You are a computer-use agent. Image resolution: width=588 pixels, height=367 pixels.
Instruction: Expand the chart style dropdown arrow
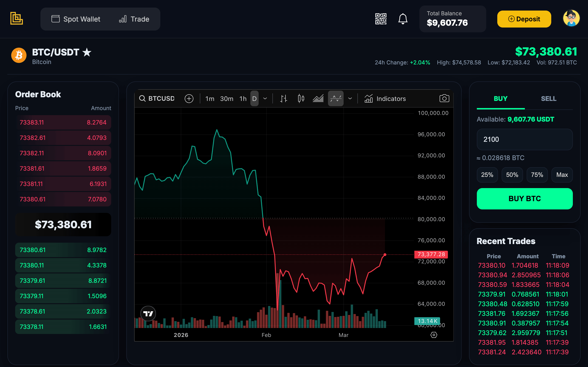(x=350, y=99)
